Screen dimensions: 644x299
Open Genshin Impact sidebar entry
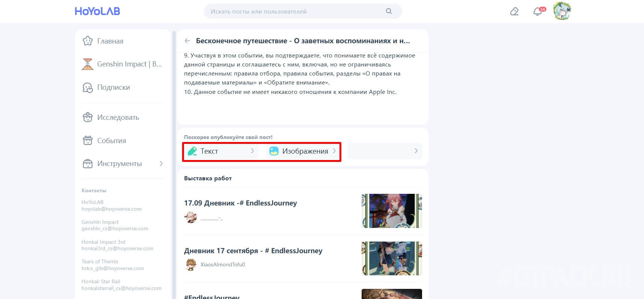122,64
